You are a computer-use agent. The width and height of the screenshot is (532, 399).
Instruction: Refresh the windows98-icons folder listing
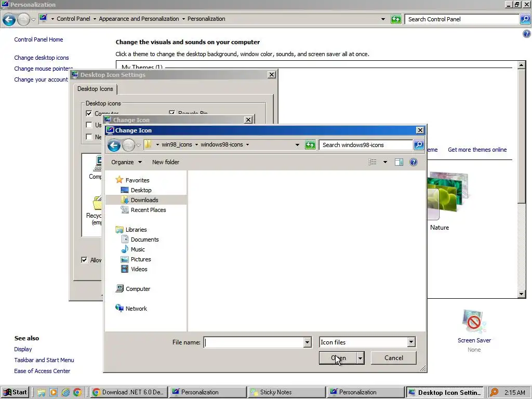pos(310,145)
